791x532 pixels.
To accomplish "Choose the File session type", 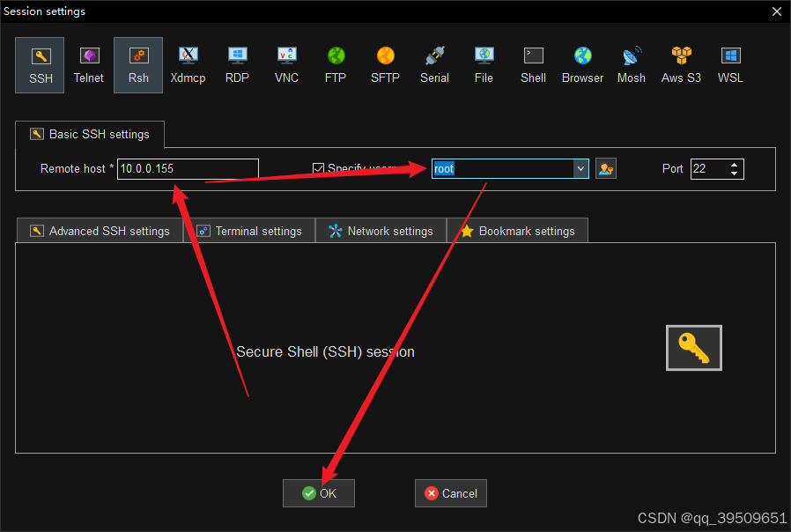I will [484, 65].
